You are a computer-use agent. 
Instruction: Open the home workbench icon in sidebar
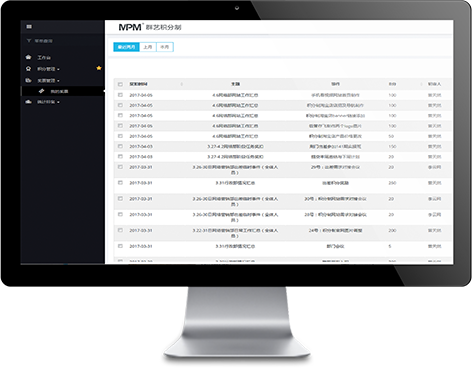pos(28,57)
